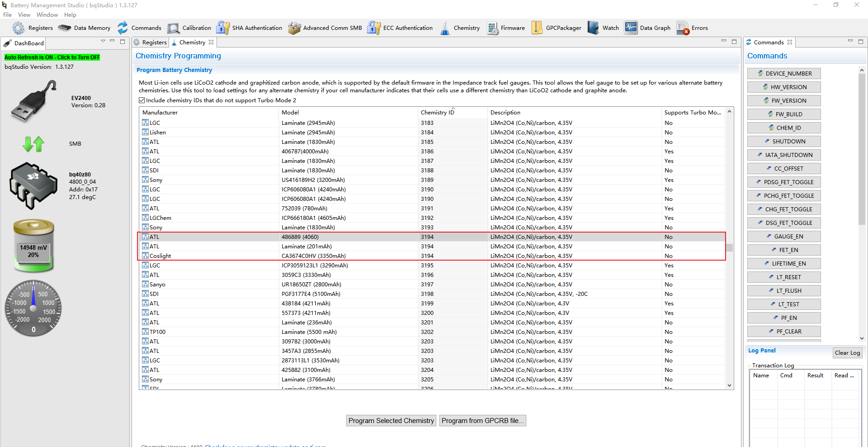868x447 pixels.
Task: Close the Commands view tab
Action: [790, 42]
